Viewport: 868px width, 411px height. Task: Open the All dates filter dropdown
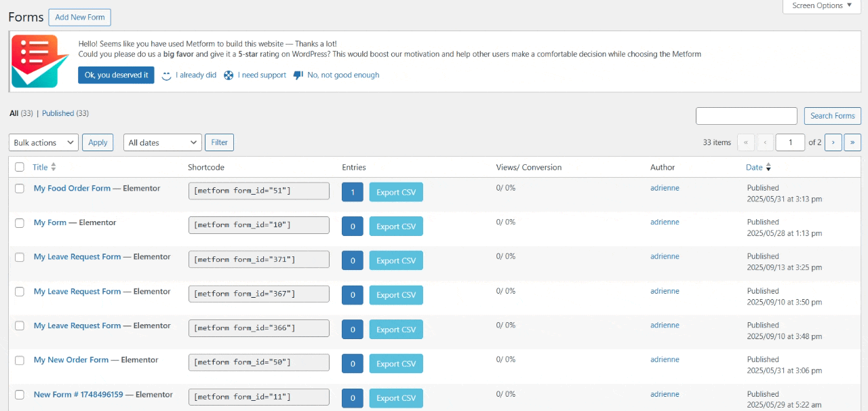point(161,142)
